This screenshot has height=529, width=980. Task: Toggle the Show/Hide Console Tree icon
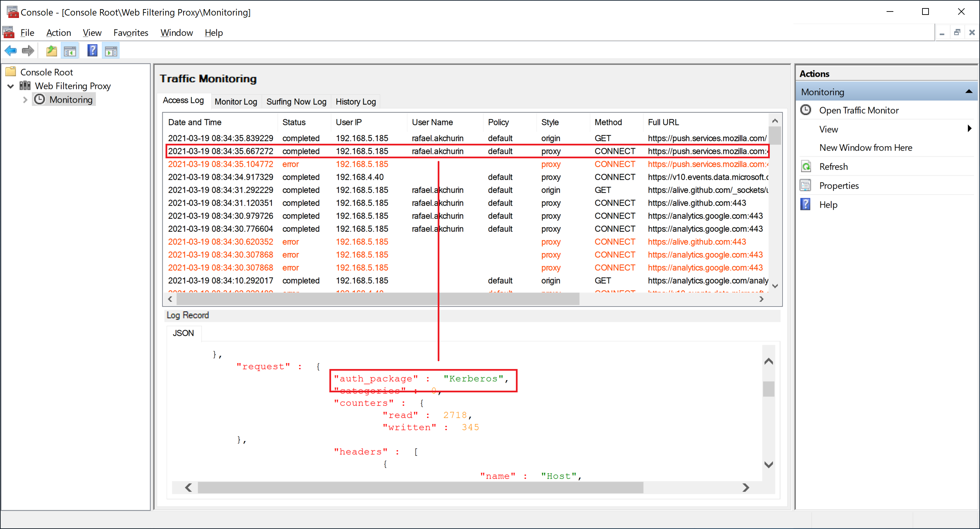point(70,50)
